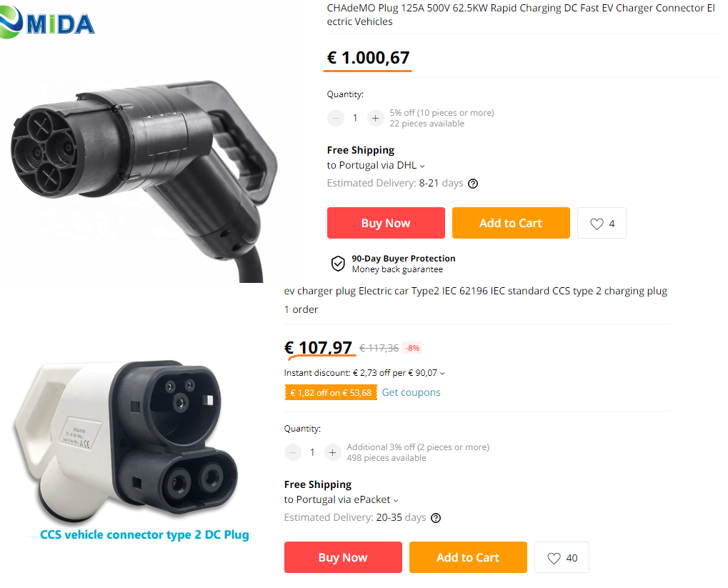Open help icon next to 20-35 days delivery

coord(436,518)
